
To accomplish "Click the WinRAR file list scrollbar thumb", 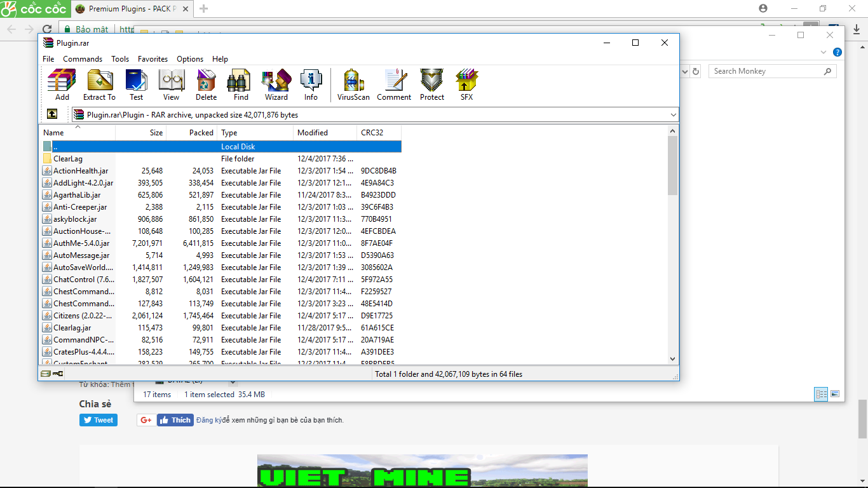I will click(673, 165).
